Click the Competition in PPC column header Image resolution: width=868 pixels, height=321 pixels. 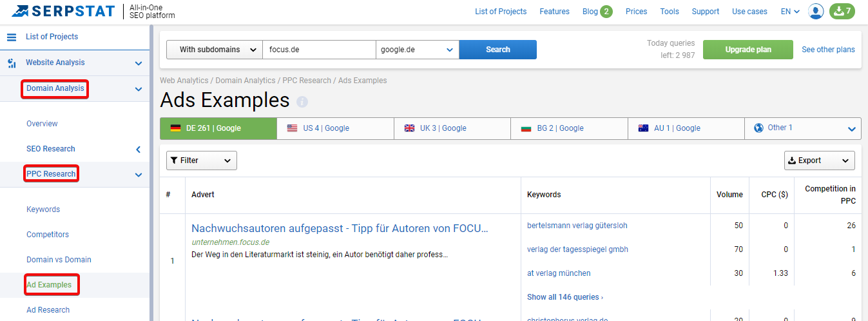click(x=830, y=195)
